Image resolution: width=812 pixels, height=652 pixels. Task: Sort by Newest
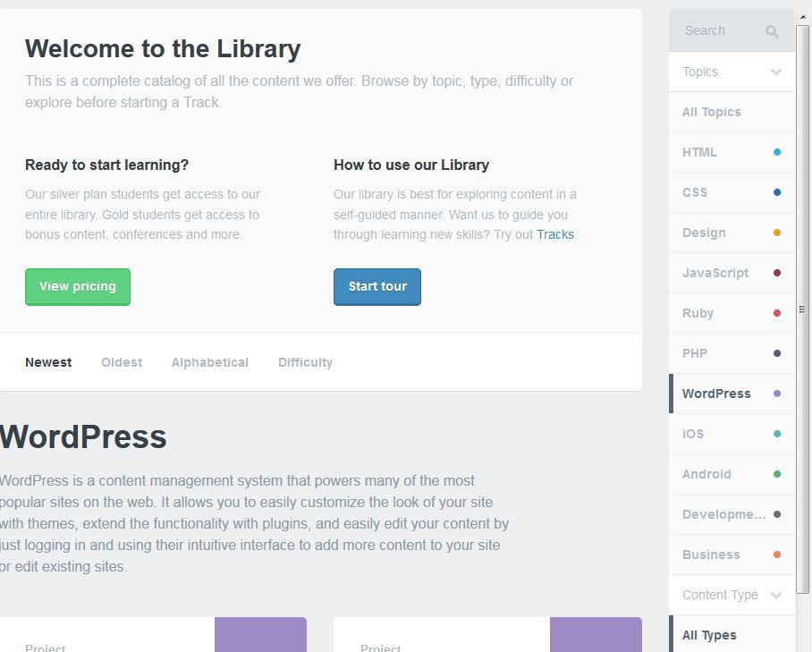[48, 362]
